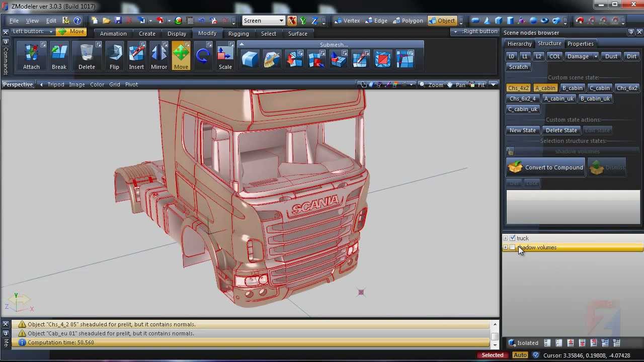Open the Help question mark icon
The width and height of the screenshot is (644, 362).
click(77, 21)
